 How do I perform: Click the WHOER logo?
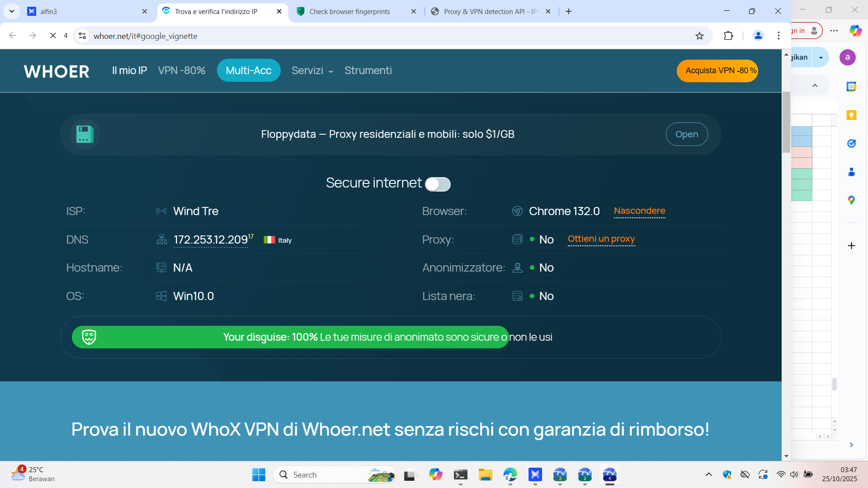(x=57, y=71)
